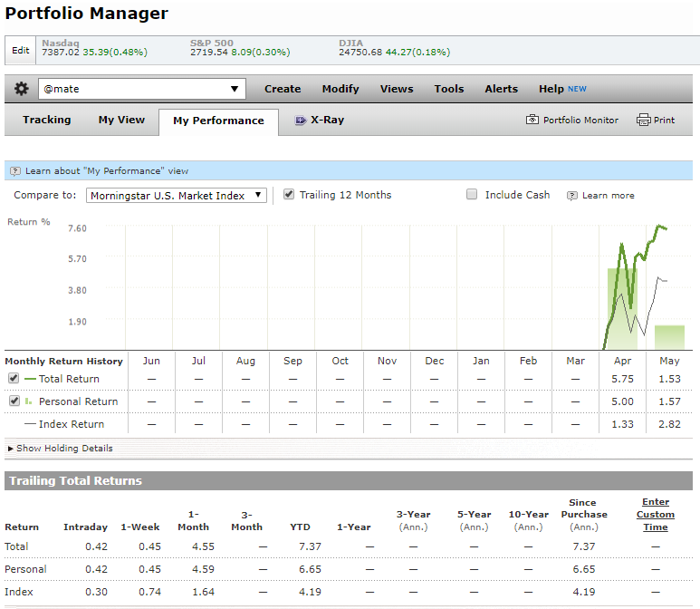Image resolution: width=700 pixels, height=609 pixels.
Task: Click the Monthly Return History label
Action: coord(63,361)
